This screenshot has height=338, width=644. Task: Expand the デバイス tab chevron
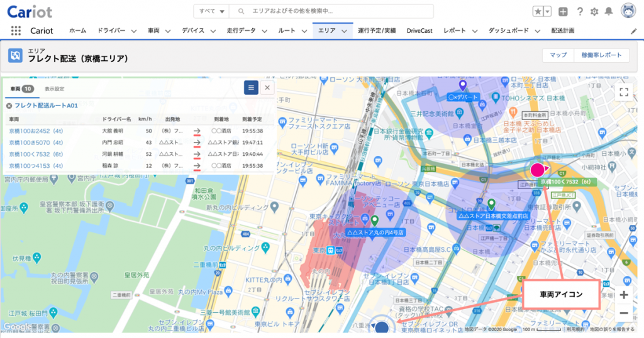tap(213, 31)
